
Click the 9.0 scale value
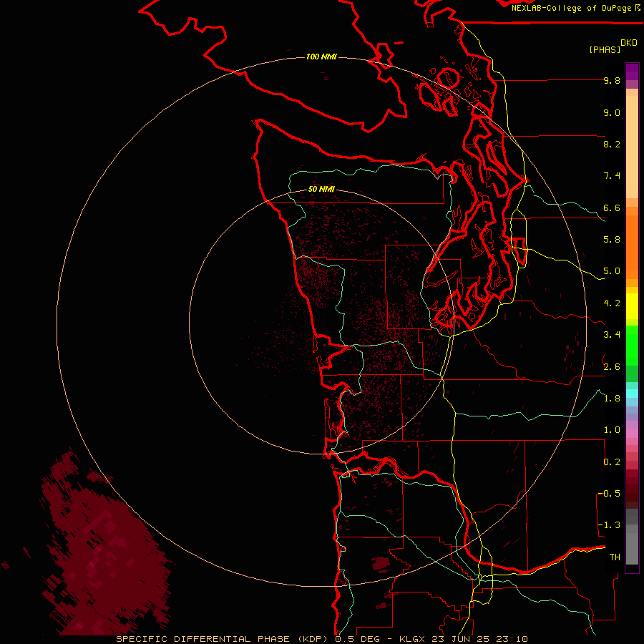[x=612, y=112]
